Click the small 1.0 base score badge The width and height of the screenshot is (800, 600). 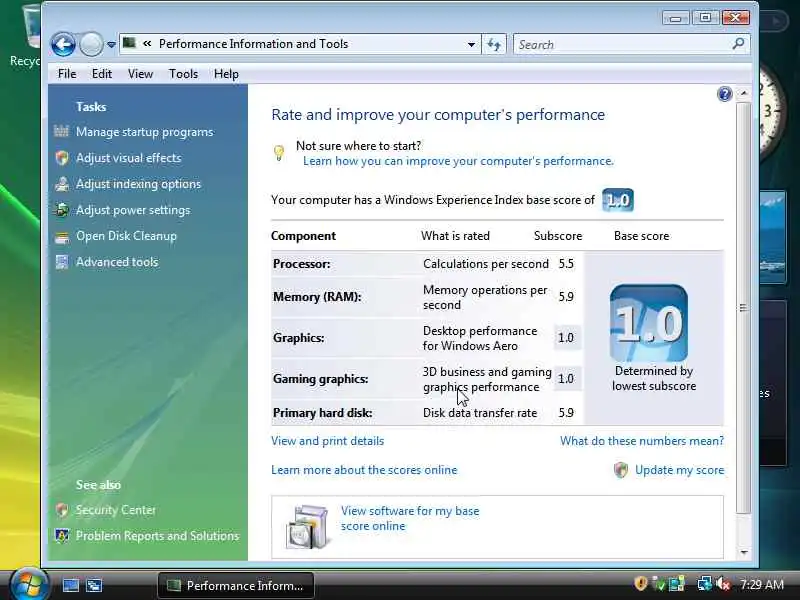tap(618, 200)
